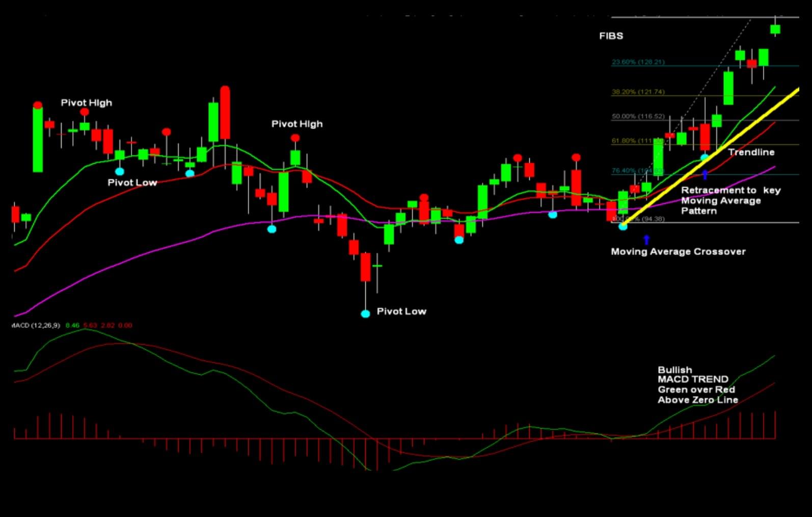Click the cyan dot at the yellow trendline's start
The width and height of the screenshot is (812, 517).
coord(623,226)
